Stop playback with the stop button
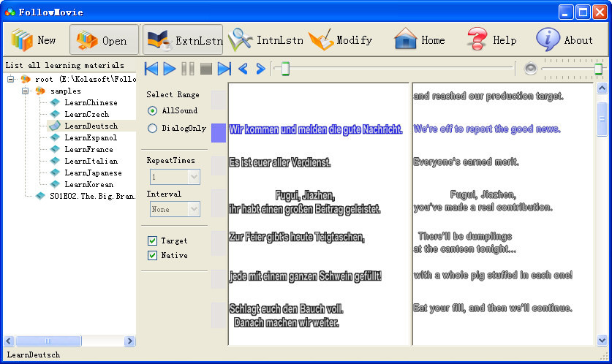This screenshot has width=612, height=364. pyautogui.click(x=205, y=69)
